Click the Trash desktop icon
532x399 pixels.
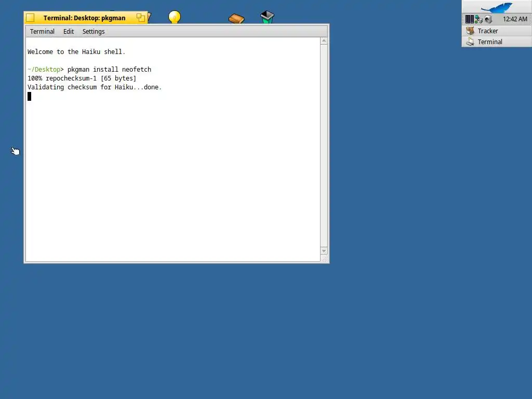tap(268, 17)
